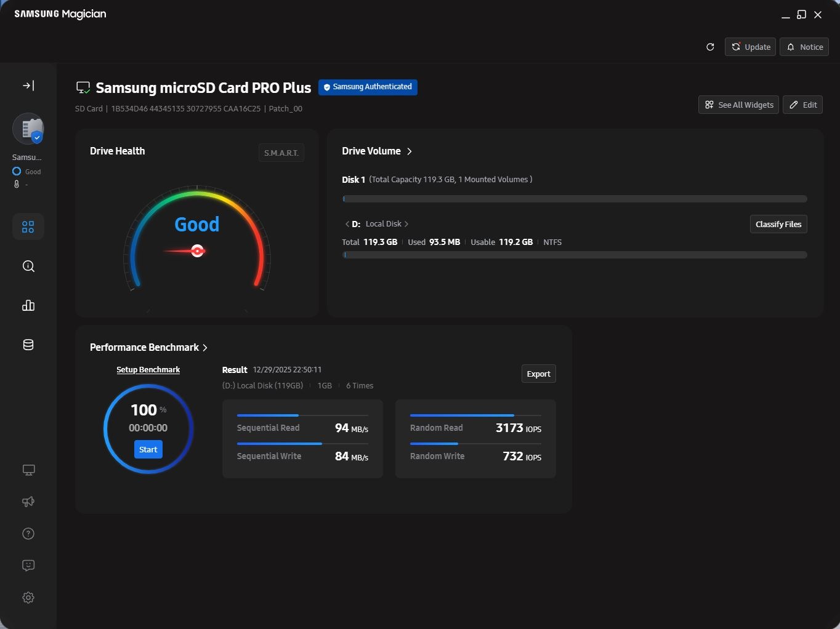Open the Setup Benchmark link

click(148, 370)
